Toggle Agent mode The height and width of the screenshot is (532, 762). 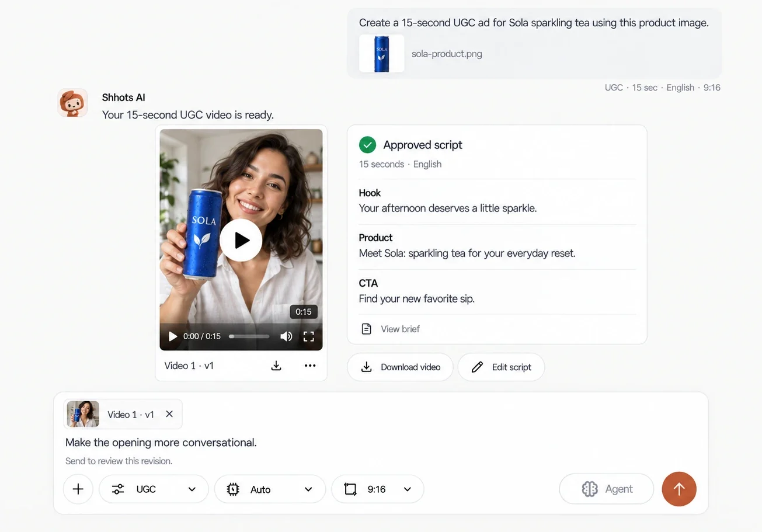pyautogui.click(x=607, y=489)
